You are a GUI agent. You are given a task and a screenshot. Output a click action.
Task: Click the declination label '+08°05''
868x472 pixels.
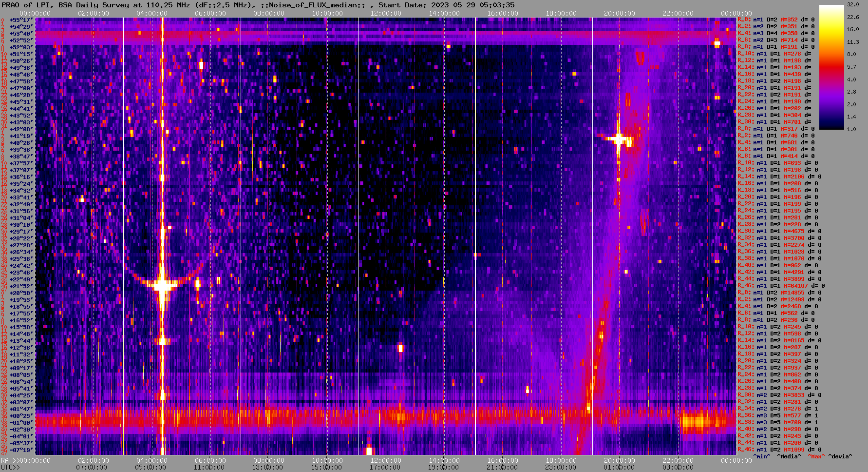click(x=21, y=375)
